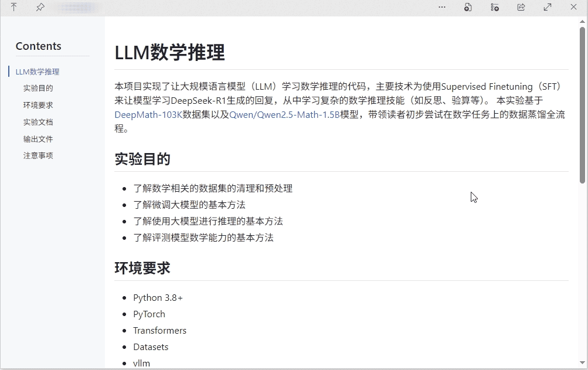Screen dimensions: 588x370
Task: Click the document icon with a round badge
Action: [x=468, y=7]
